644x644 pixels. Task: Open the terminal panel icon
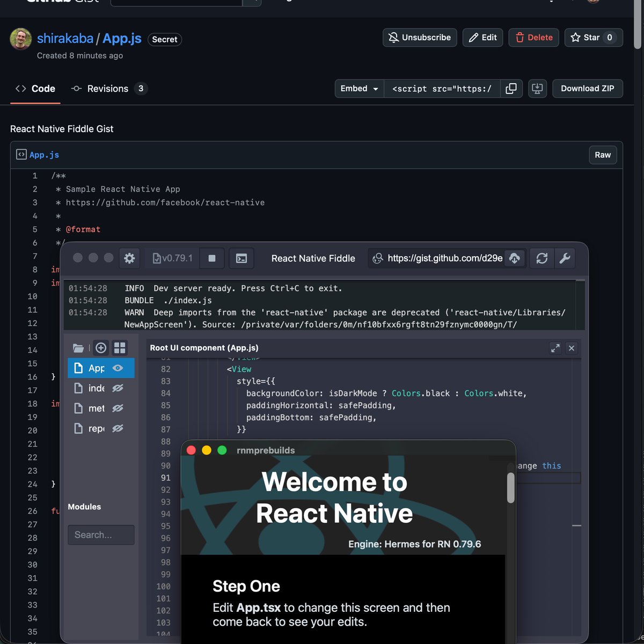pyautogui.click(x=241, y=258)
